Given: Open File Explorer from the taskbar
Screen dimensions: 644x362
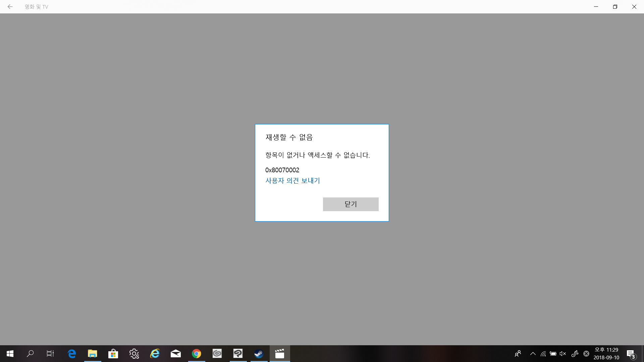Looking at the screenshot, I should click(x=93, y=354).
